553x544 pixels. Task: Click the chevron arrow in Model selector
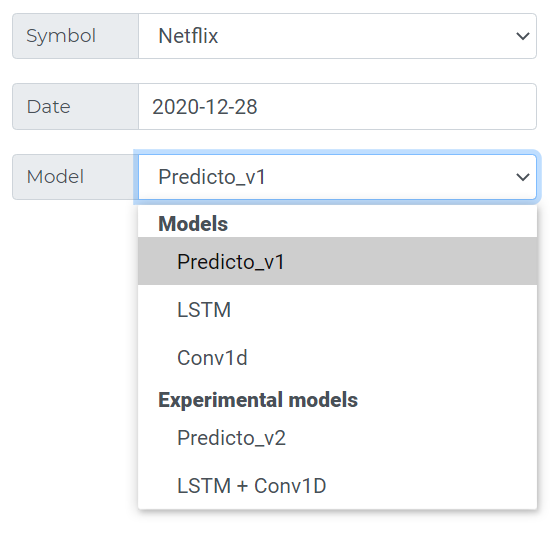(523, 177)
